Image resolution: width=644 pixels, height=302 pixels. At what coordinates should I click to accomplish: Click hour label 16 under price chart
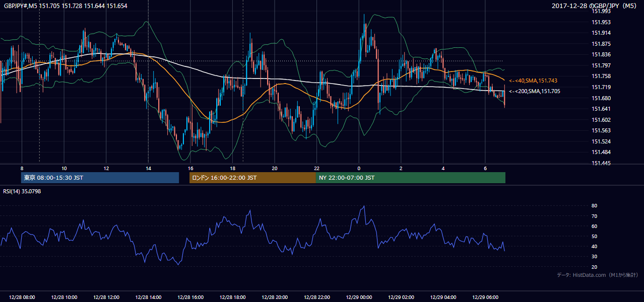[190, 168]
